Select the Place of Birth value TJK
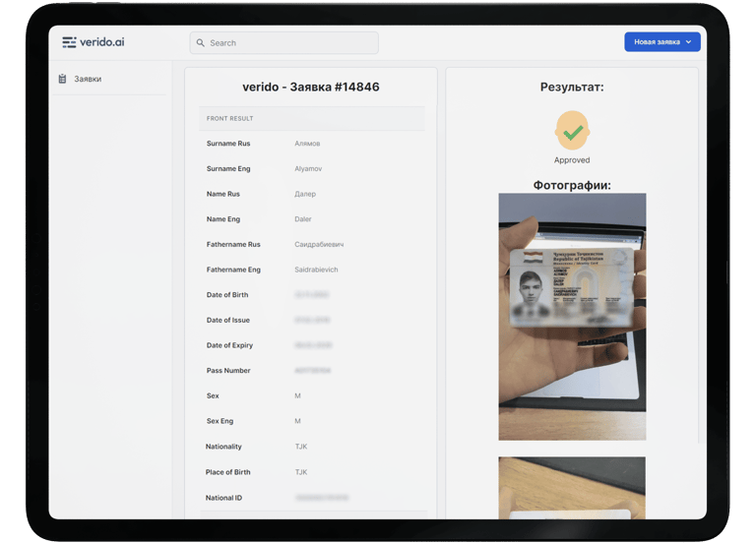756x543 pixels. click(x=301, y=472)
